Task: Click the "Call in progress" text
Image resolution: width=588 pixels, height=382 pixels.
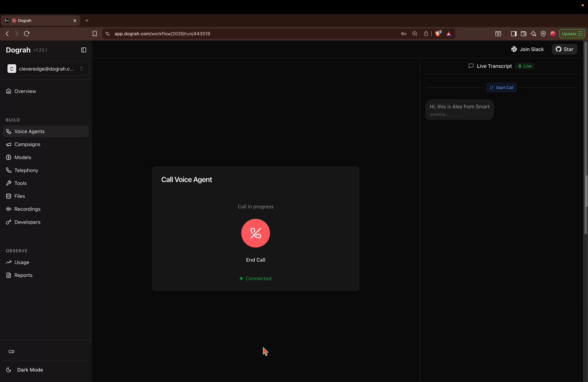Action: 256,207
